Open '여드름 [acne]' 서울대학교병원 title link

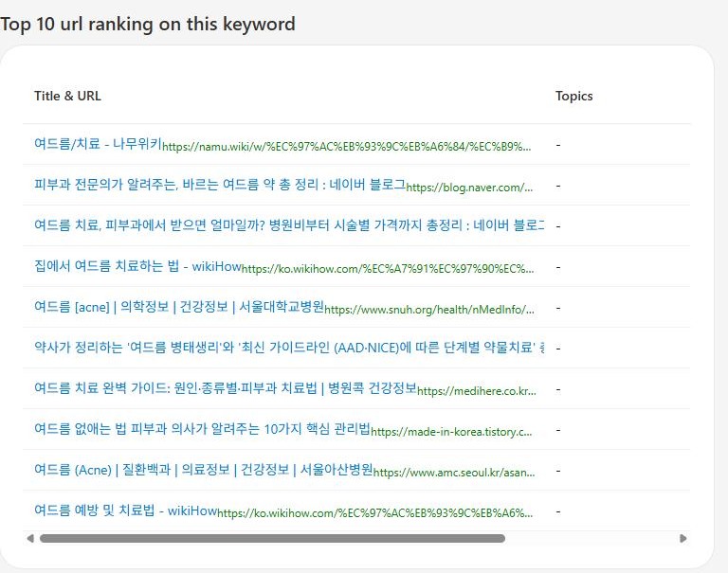(x=179, y=306)
